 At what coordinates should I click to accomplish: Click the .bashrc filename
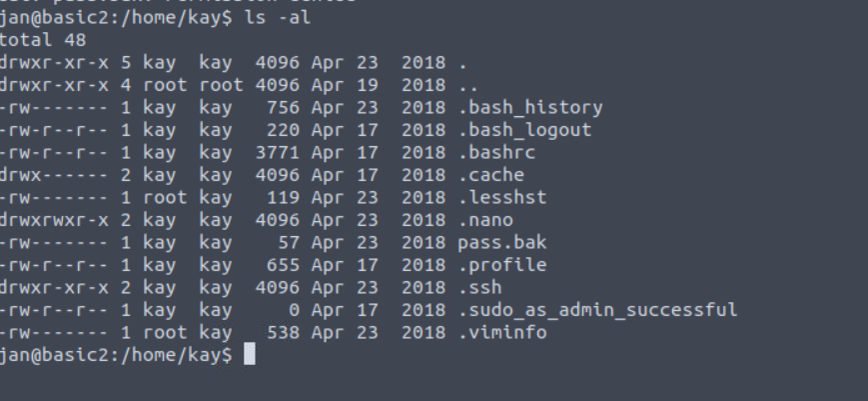tap(496, 152)
